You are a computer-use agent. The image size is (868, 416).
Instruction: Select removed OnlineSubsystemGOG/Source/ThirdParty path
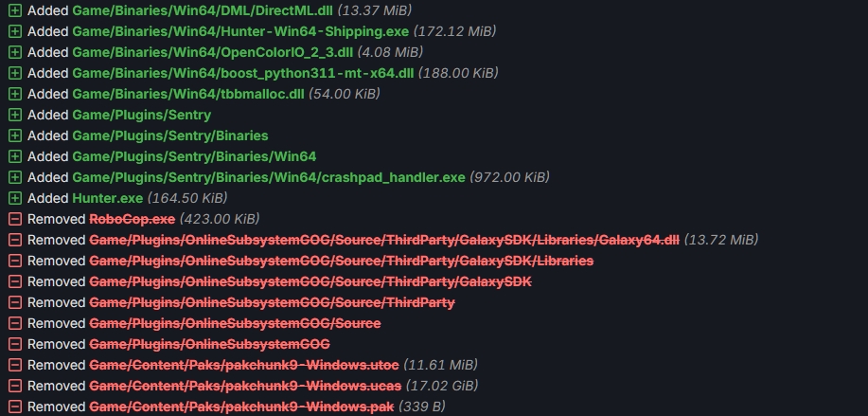(x=273, y=302)
